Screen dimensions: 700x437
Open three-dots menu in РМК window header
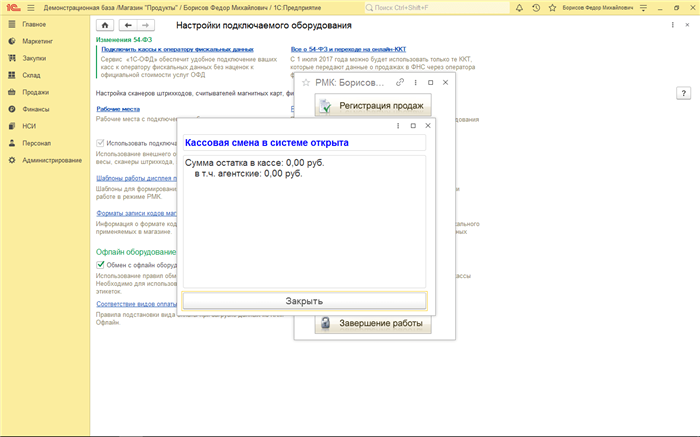pos(416,83)
